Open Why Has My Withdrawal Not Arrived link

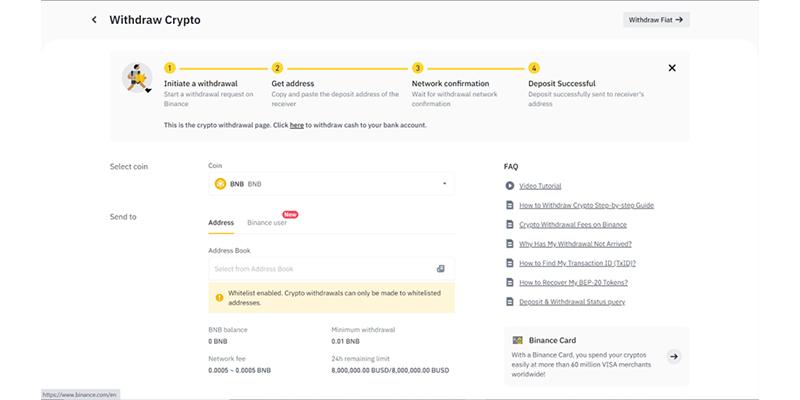tap(576, 244)
